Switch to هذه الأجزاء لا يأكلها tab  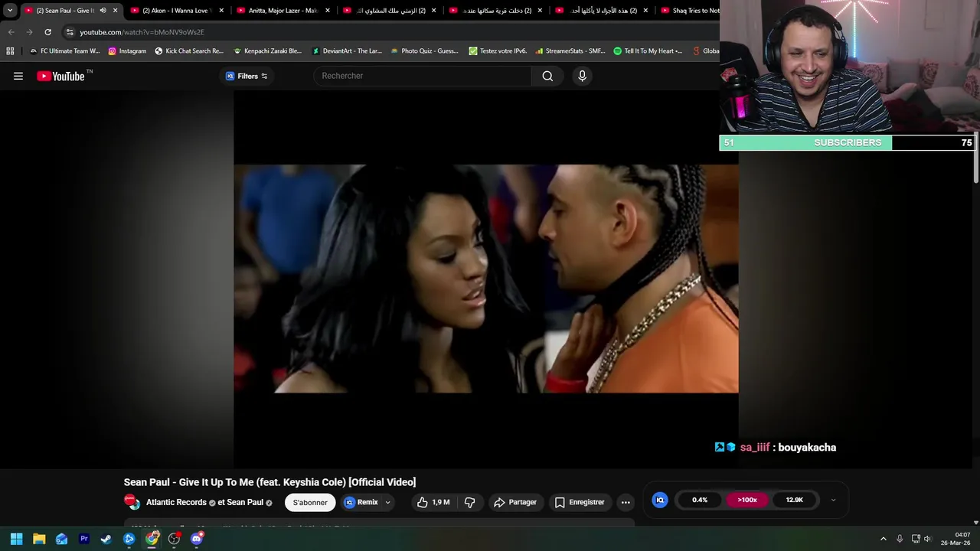(x=601, y=11)
